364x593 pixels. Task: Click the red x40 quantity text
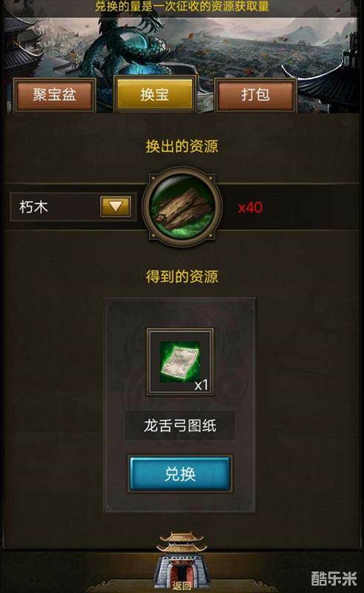click(250, 208)
